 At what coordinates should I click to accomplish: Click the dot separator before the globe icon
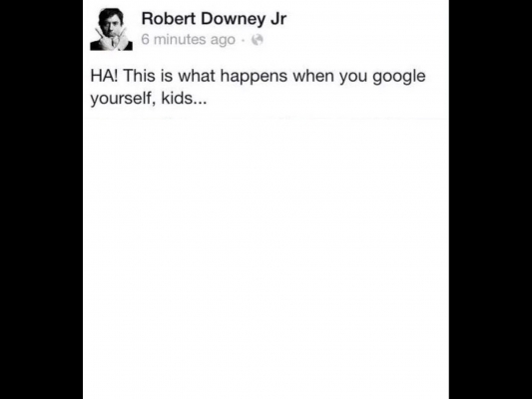pos(243,40)
